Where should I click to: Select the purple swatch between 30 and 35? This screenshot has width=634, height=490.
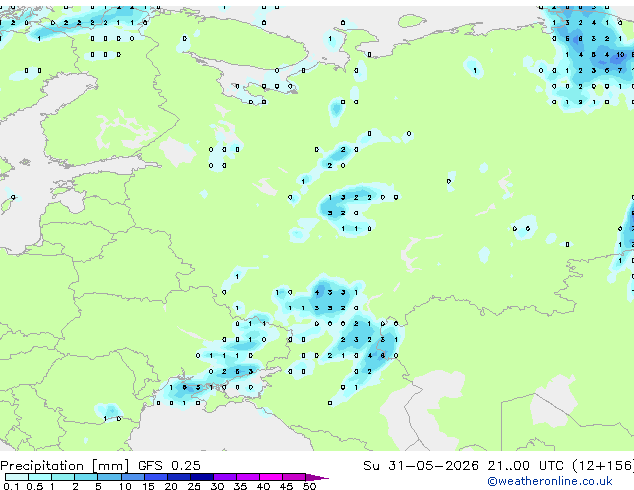tap(225, 477)
